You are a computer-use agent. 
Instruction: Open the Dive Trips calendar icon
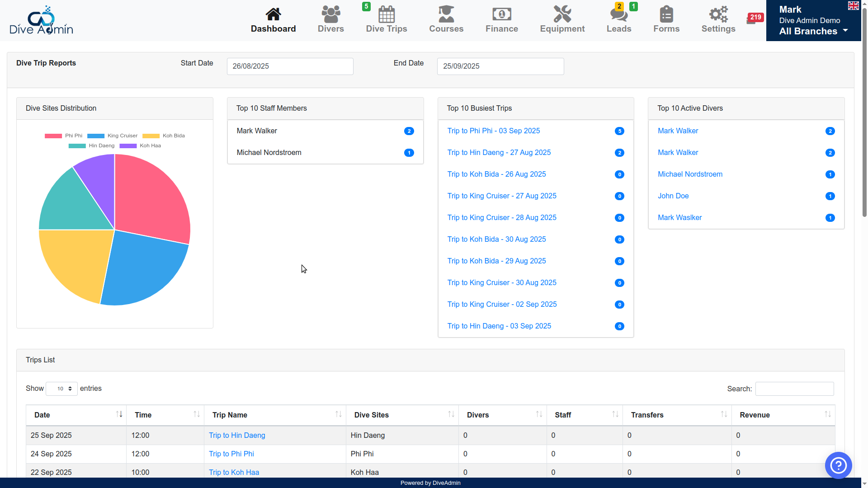pos(386,14)
